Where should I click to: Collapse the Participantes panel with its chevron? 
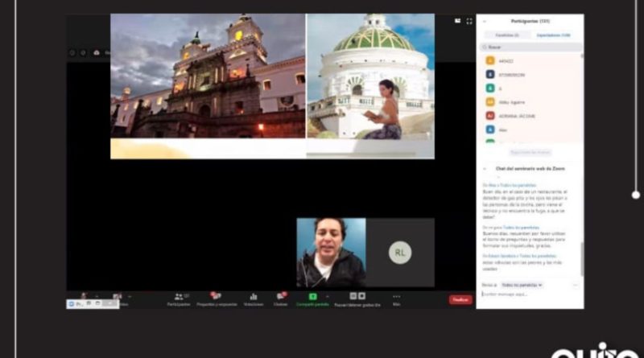(x=485, y=22)
